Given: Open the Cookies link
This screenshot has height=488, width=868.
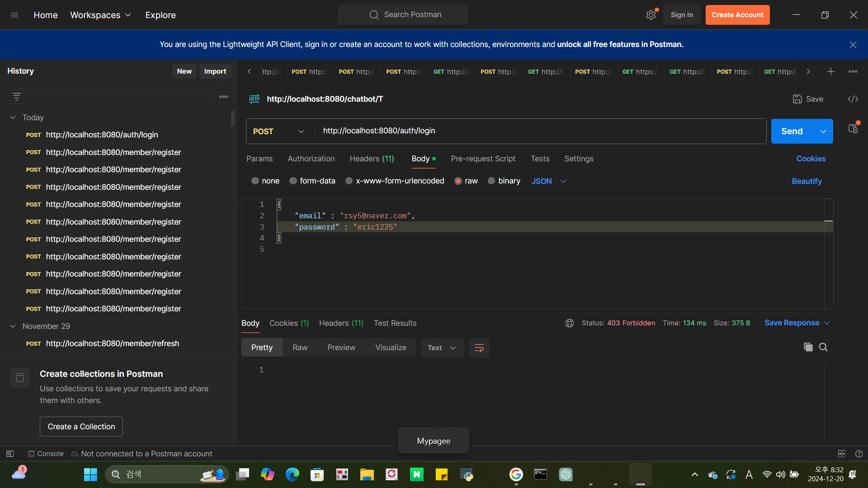Looking at the screenshot, I should [x=811, y=159].
